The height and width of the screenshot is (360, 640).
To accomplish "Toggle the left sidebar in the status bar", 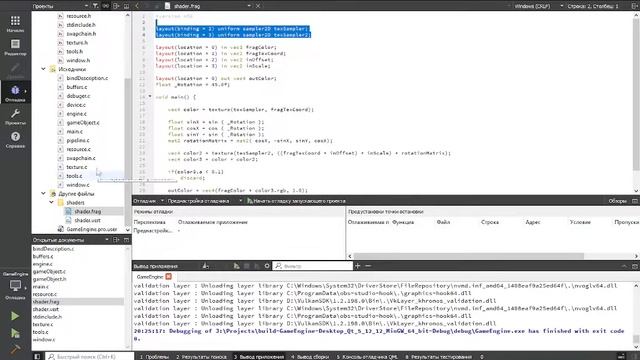I will [x=37, y=356].
